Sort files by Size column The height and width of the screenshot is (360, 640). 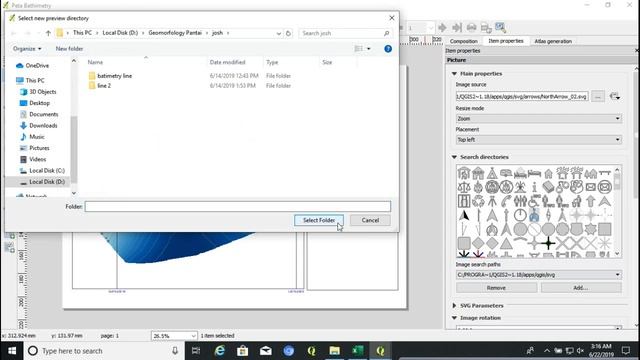tap(327, 62)
